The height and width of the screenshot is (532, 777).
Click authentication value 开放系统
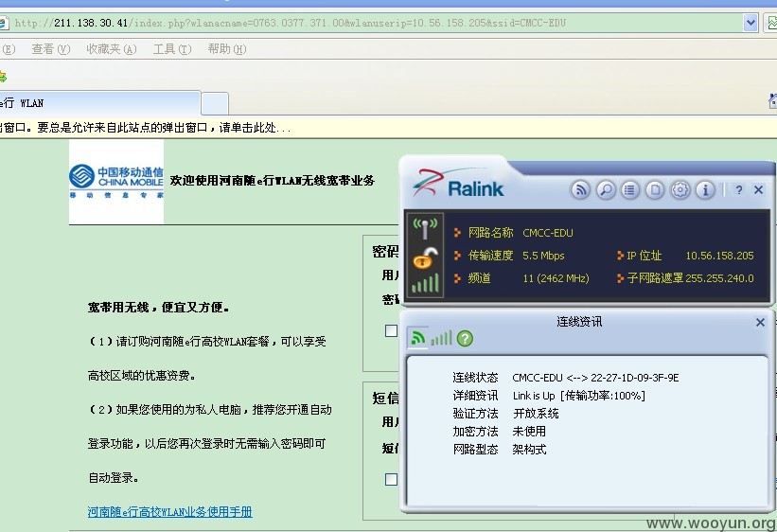pyautogui.click(x=536, y=414)
